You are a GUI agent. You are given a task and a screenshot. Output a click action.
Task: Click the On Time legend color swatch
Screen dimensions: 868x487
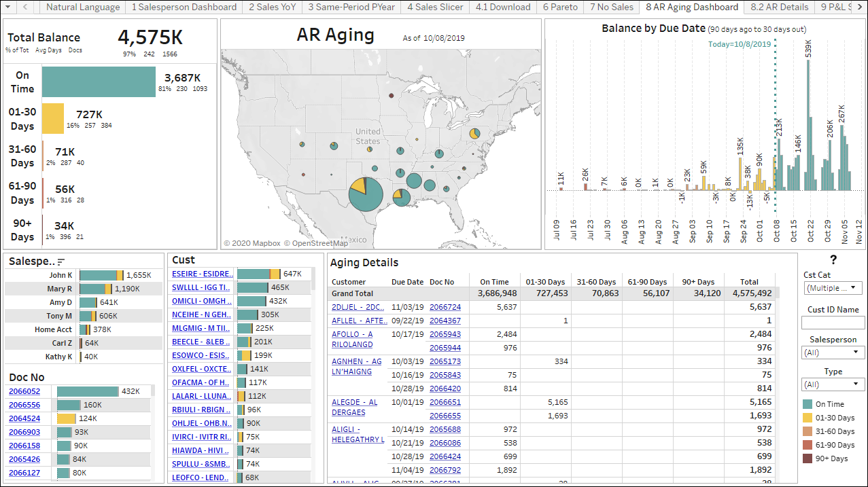[808, 404]
